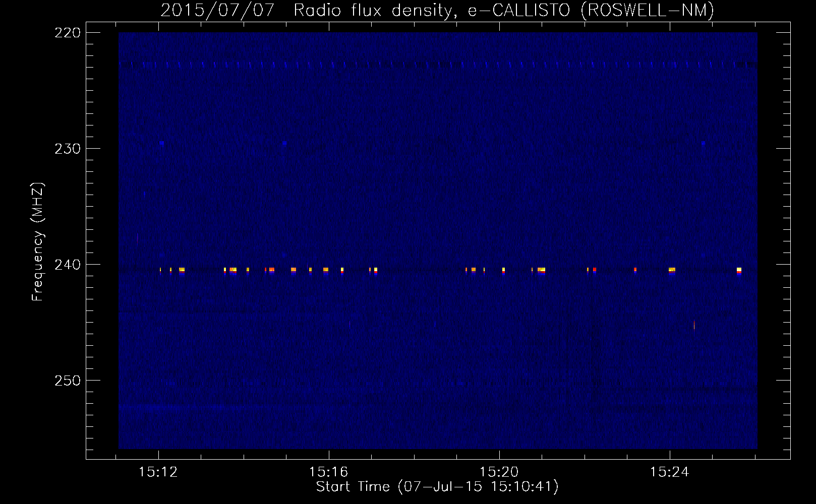The image size is (816, 504).
Task: Click the burst at 15:20 on 240 MHz line
Action: click(x=503, y=270)
